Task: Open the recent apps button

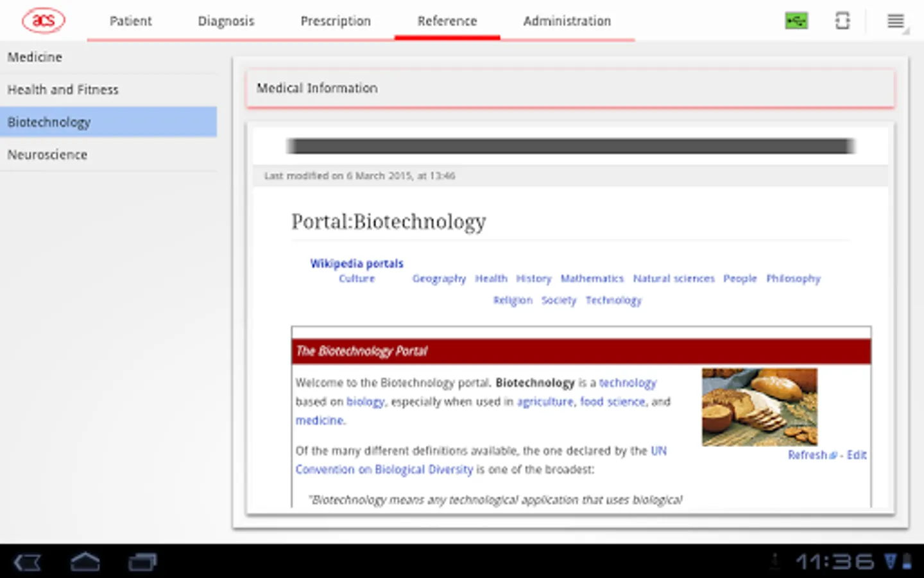Action: tap(142, 563)
